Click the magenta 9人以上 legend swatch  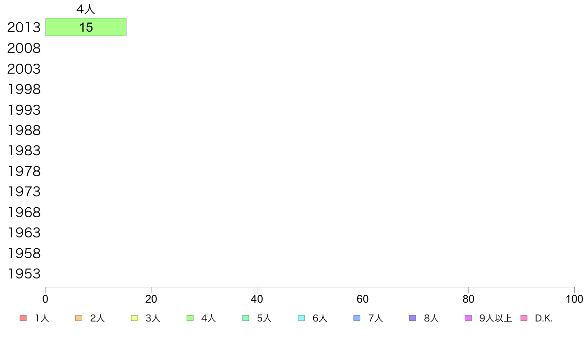click(468, 318)
